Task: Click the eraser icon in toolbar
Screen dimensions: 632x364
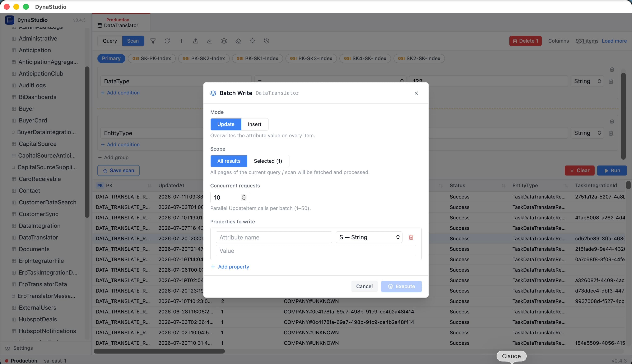Action: [238, 41]
